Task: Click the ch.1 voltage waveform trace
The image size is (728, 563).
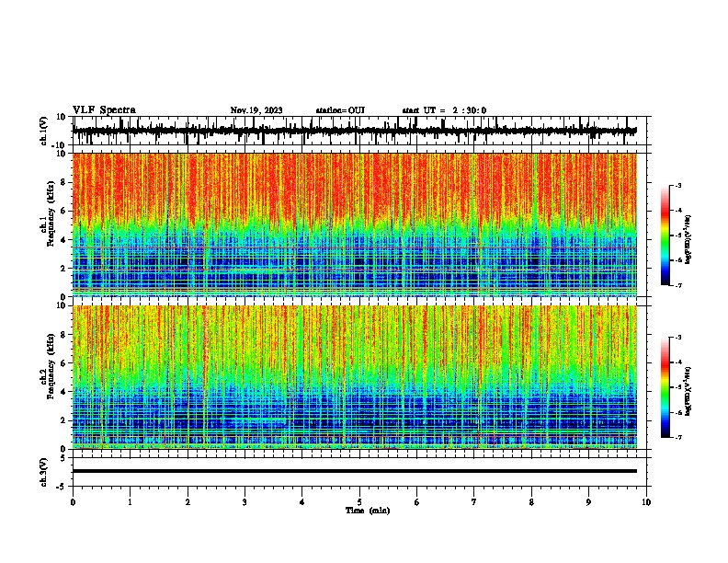Action: pyautogui.click(x=354, y=131)
